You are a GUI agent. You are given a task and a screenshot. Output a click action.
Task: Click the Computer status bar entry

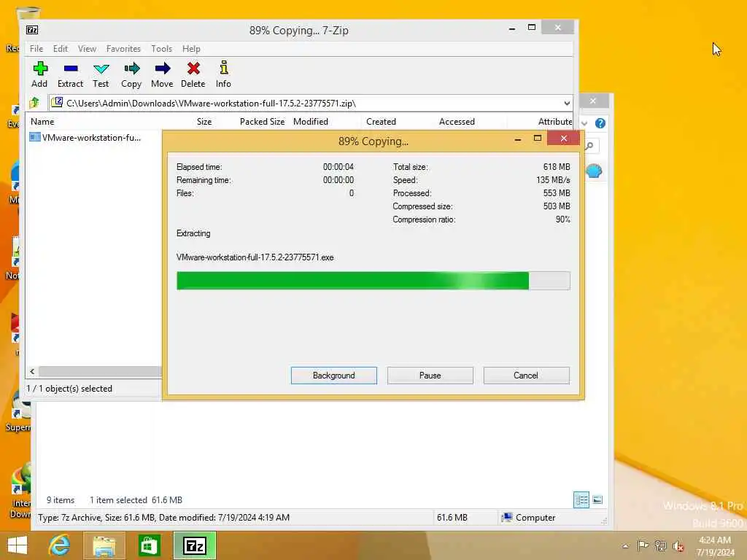pyautogui.click(x=529, y=517)
